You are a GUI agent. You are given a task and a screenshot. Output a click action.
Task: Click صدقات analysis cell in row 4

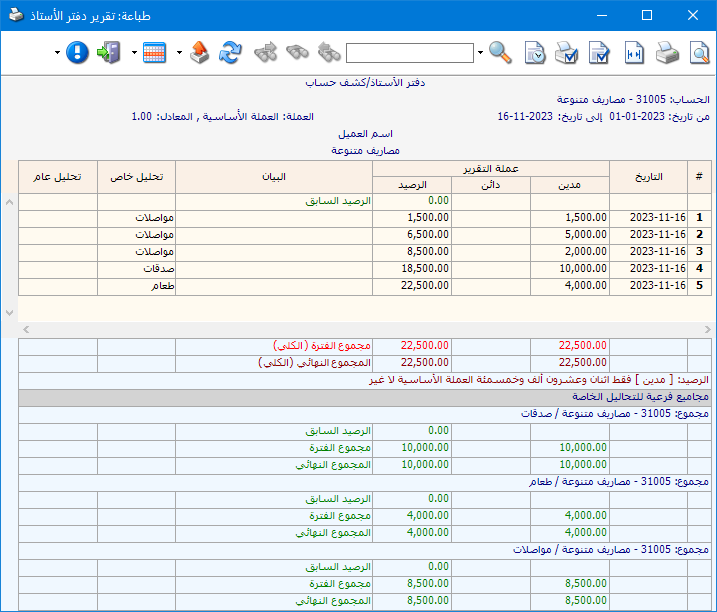136,268
